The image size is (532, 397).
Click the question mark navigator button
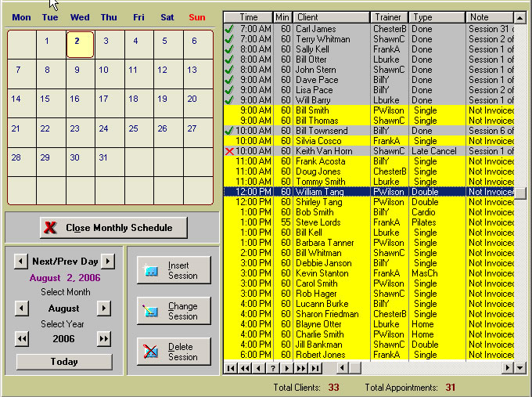[x=272, y=367]
